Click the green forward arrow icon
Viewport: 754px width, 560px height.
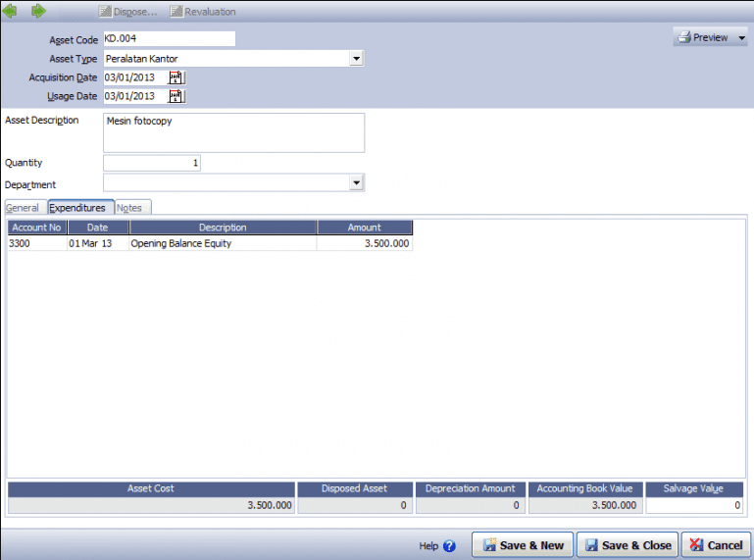point(39,11)
